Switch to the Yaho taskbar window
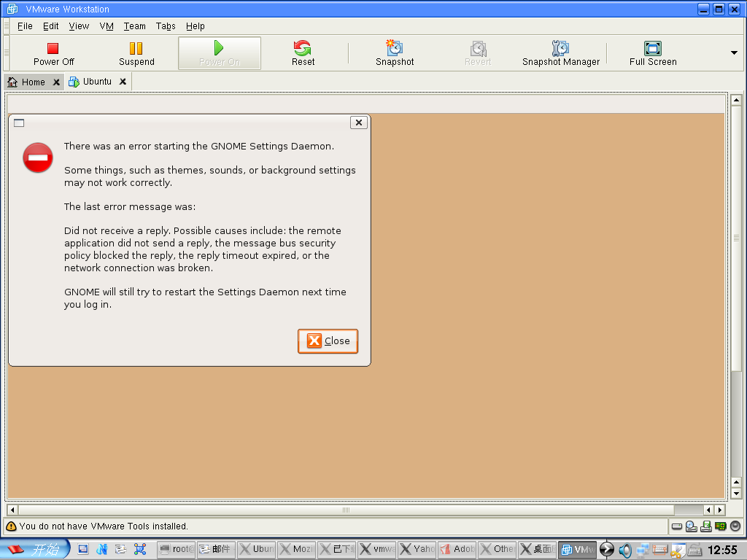This screenshot has width=747, height=560. pos(417,549)
